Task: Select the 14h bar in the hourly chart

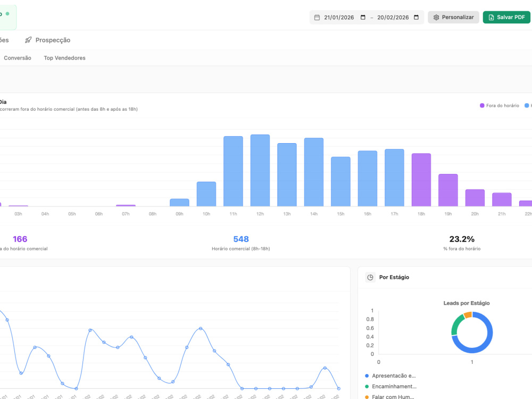Action: pos(313,172)
